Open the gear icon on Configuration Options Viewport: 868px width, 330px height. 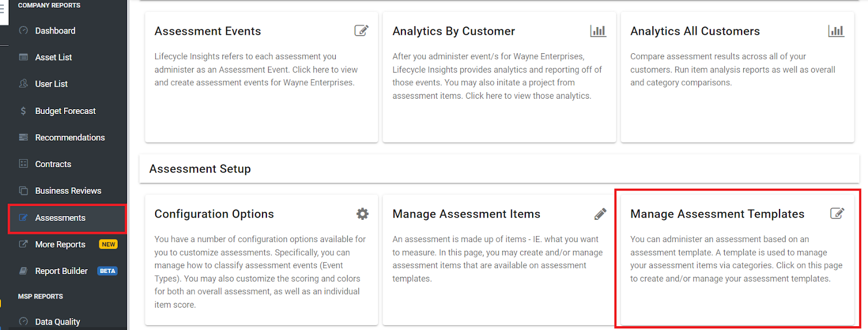point(362,213)
